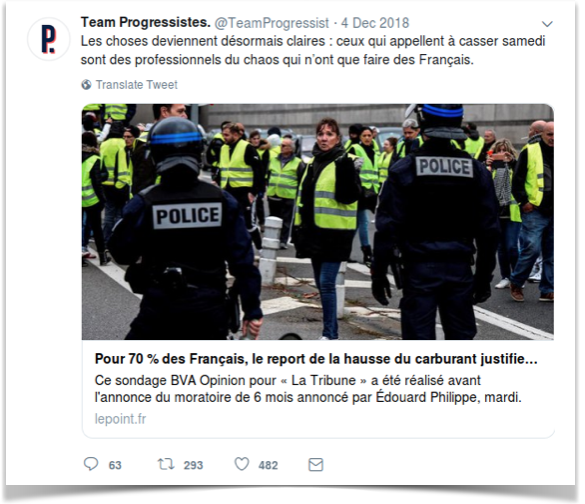Share via the envelope direct message icon
Screen dimensions: 585x504
[316, 464]
